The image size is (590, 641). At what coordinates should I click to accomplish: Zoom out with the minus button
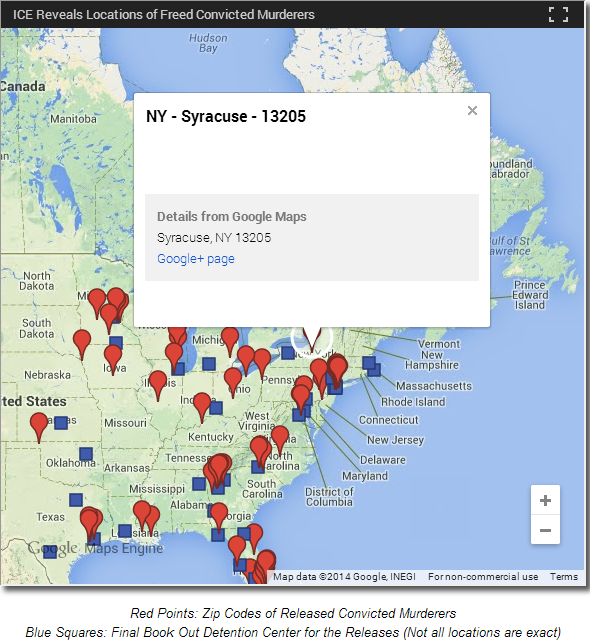[545, 530]
